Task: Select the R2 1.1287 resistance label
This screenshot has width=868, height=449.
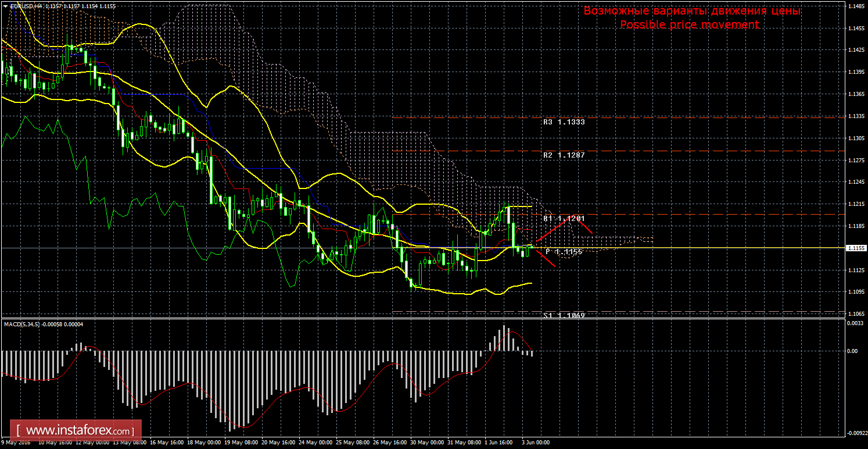Action: [x=564, y=155]
